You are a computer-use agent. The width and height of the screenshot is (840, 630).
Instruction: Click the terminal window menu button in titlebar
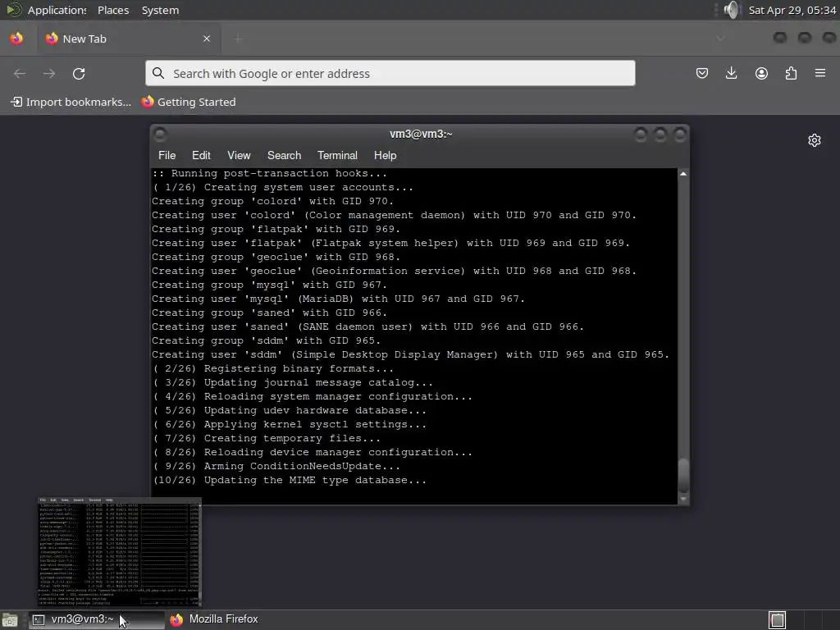160,134
